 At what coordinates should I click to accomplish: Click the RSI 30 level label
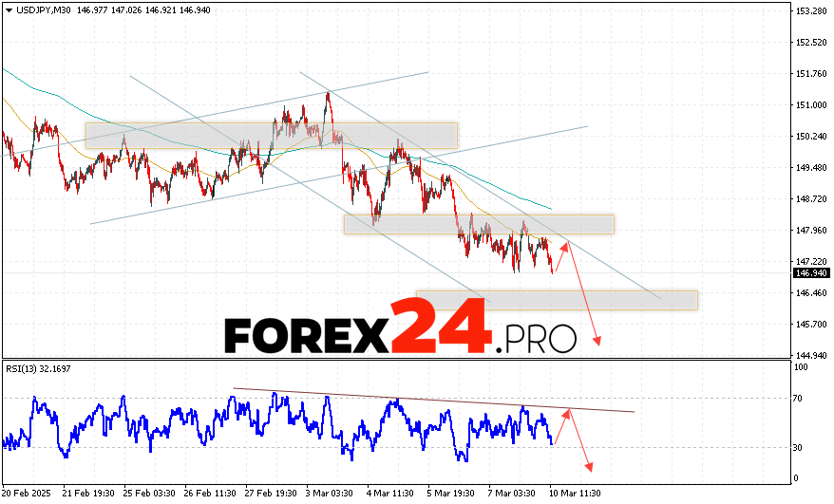tap(801, 447)
